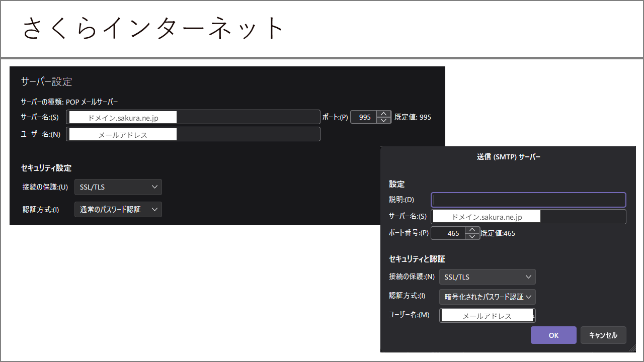This screenshot has width=644, height=362.
Task: Open SMTP dialog connection security SSL/TLS dropdown
Action: [x=488, y=277]
